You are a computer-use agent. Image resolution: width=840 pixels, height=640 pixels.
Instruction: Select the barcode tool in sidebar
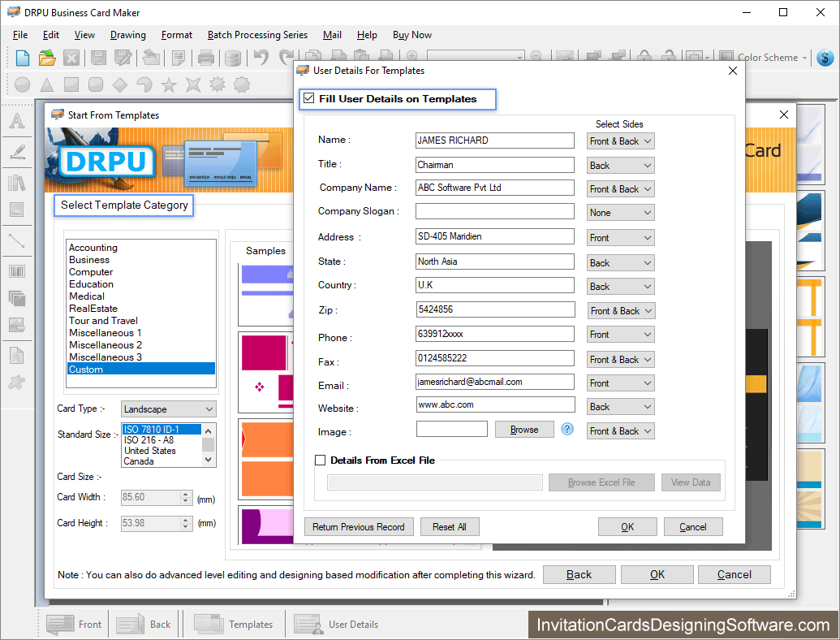16,271
